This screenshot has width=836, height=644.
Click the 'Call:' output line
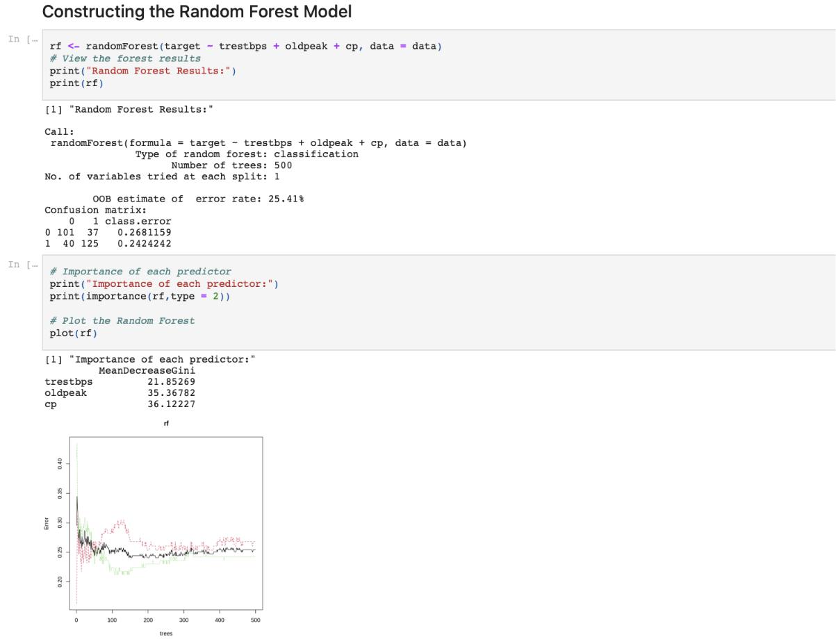[60, 131]
